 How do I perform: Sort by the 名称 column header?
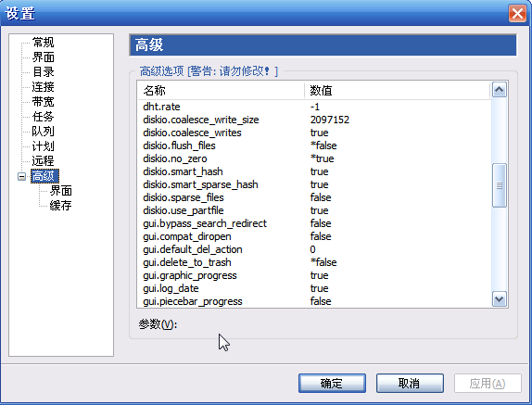[222, 91]
